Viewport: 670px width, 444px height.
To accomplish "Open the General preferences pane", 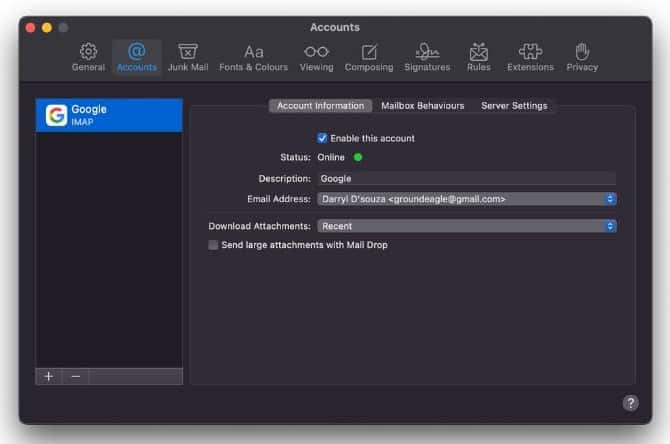I will click(x=88, y=57).
